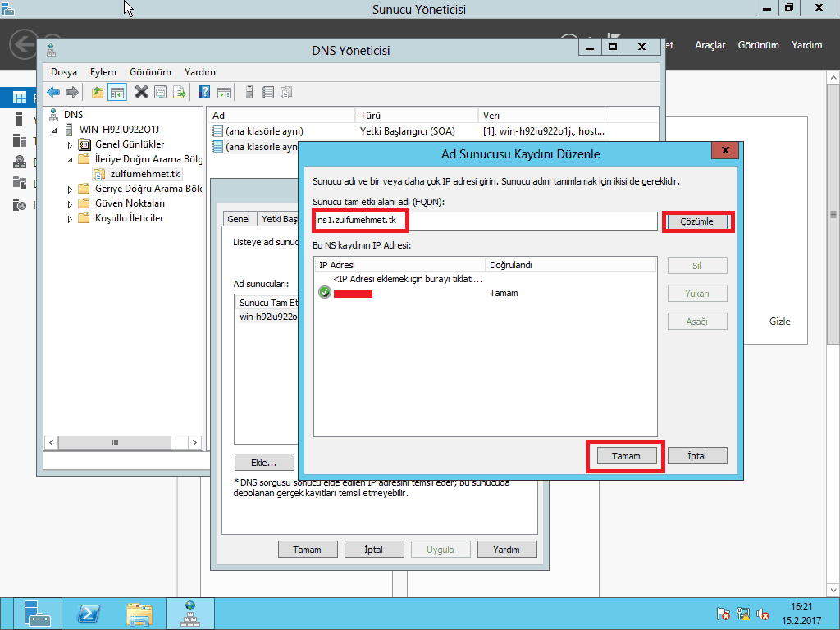840x630 pixels.
Task: Click the server tower toolbar icon
Action: point(249,92)
